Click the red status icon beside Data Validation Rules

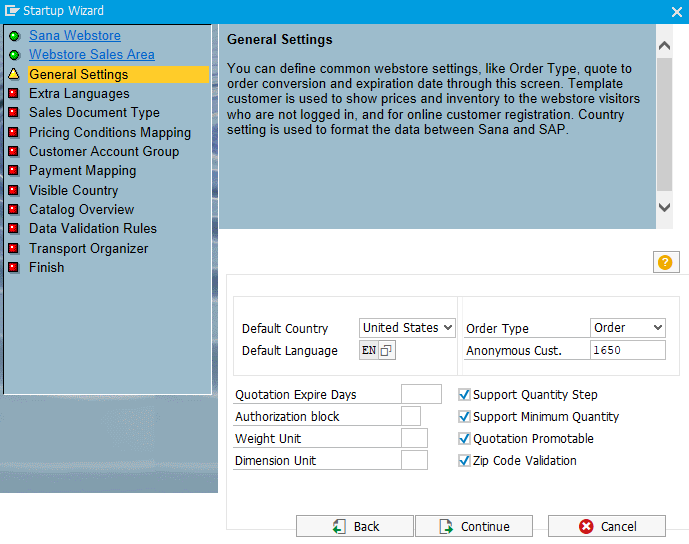click(x=14, y=228)
